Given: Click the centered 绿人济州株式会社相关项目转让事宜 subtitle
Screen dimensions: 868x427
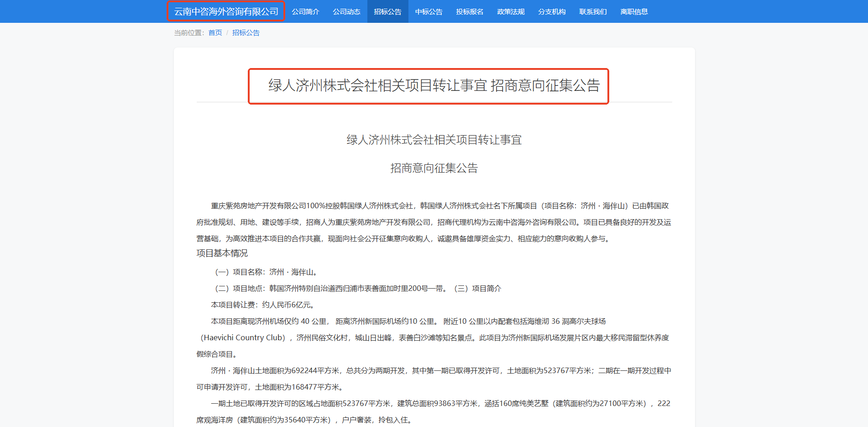Looking at the screenshot, I should click(434, 140).
